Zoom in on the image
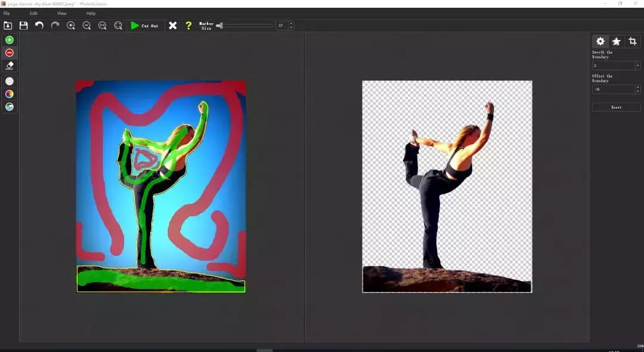Screen dimensions: 644x352 coord(71,26)
